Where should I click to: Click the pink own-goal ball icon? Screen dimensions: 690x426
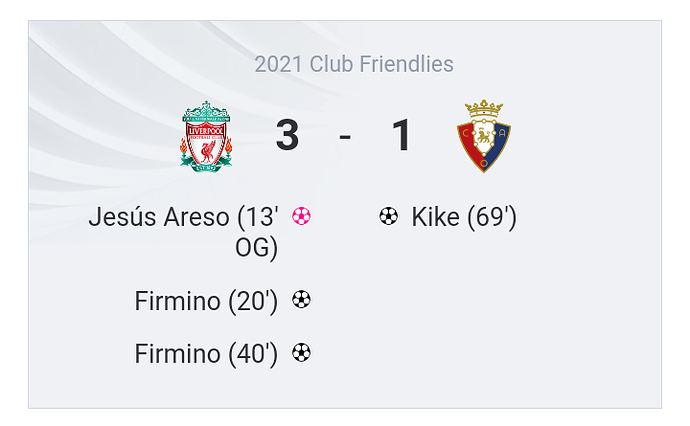coord(301,216)
